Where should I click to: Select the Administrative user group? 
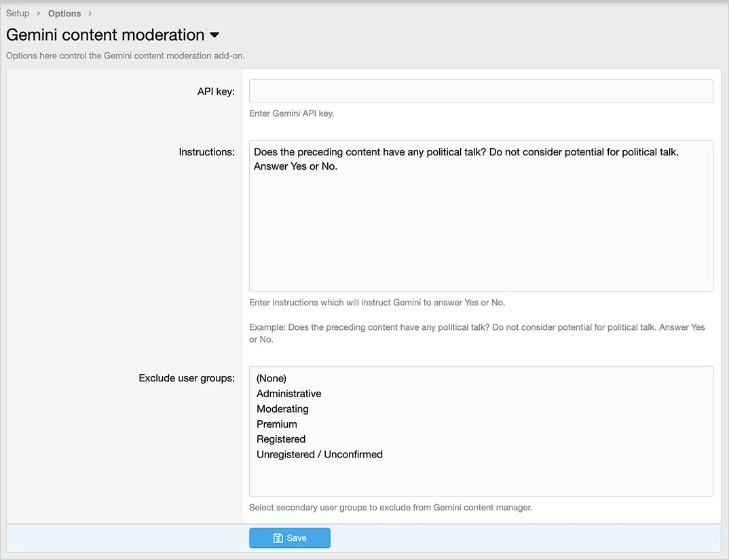(x=289, y=394)
